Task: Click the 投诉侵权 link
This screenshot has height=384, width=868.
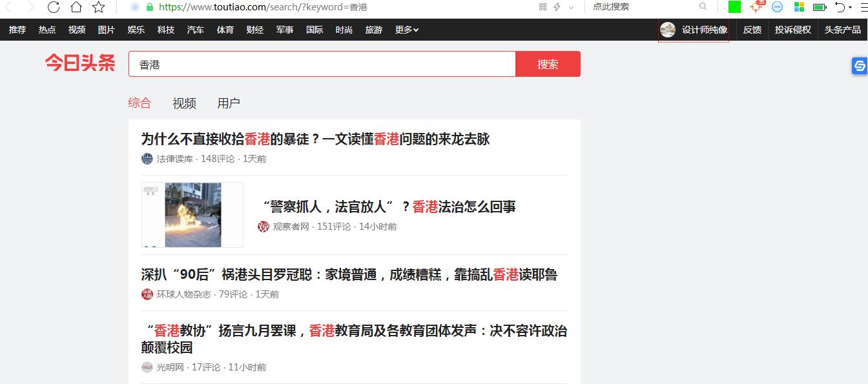Action: (793, 30)
